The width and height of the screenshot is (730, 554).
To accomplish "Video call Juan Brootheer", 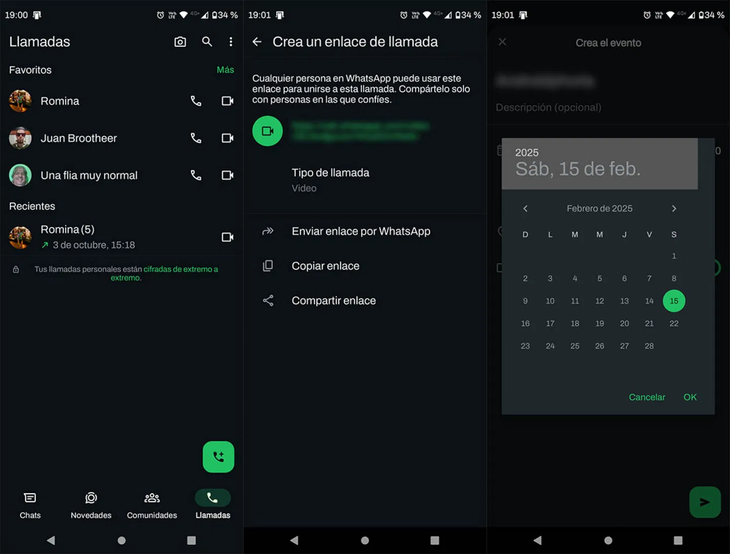I will [227, 138].
